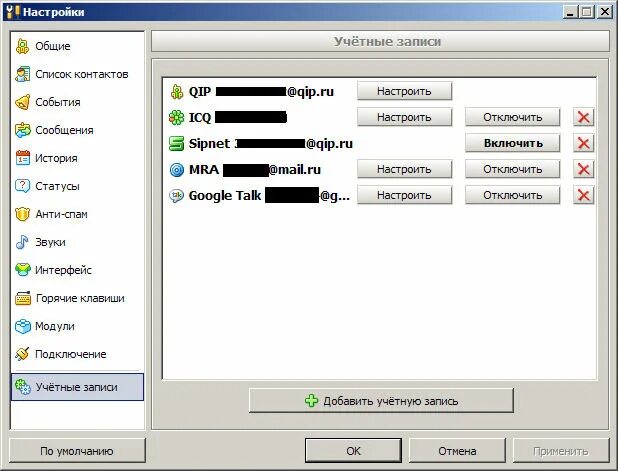Delete the Sipnet account with red X
This screenshot has height=471, width=618.
584,143
